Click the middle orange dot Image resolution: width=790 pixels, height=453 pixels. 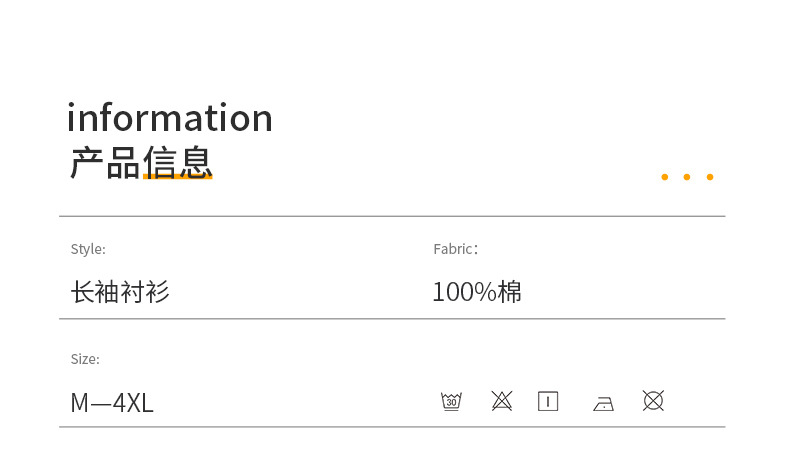[x=687, y=177]
